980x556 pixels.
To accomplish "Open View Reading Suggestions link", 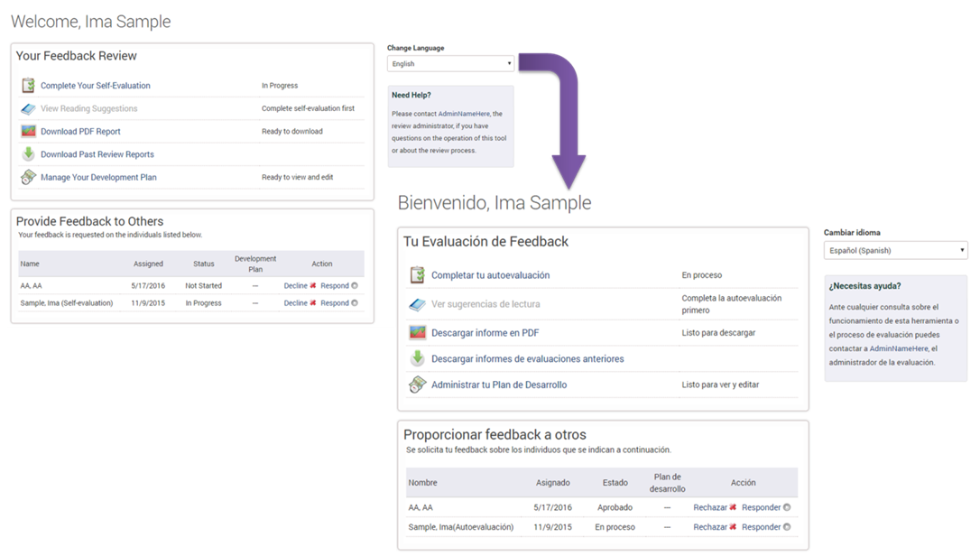I will 88,109.
